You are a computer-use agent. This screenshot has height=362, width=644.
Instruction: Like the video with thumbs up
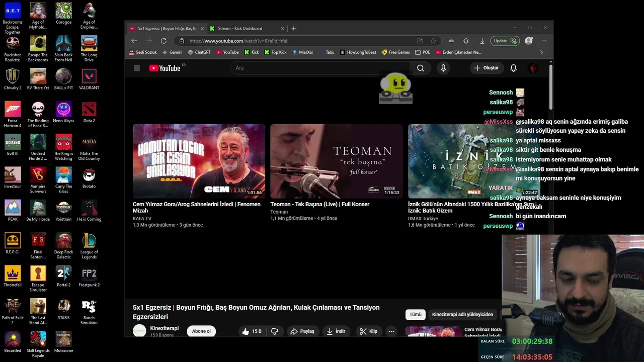pyautogui.click(x=252, y=331)
